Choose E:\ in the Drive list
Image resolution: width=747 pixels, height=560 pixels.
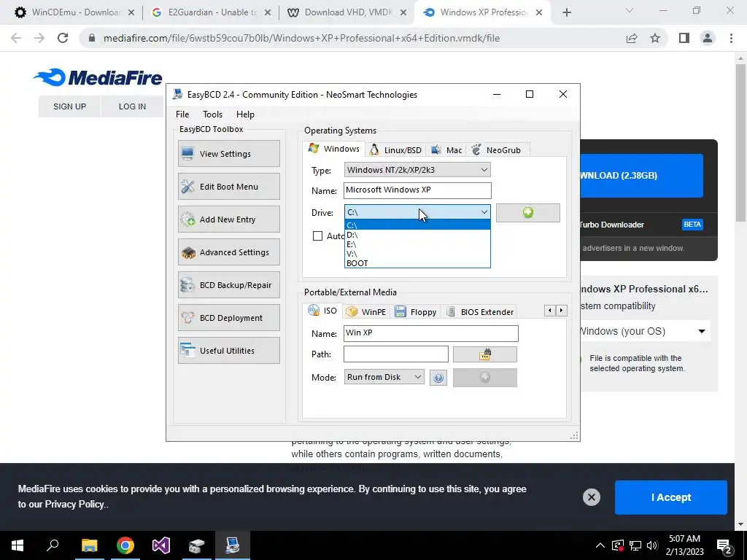(x=417, y=244)
